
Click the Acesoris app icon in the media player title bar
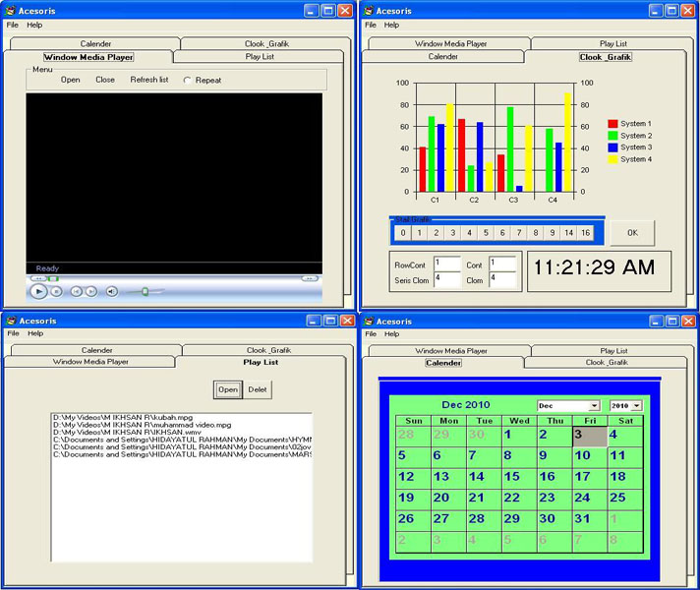[11, 11]
